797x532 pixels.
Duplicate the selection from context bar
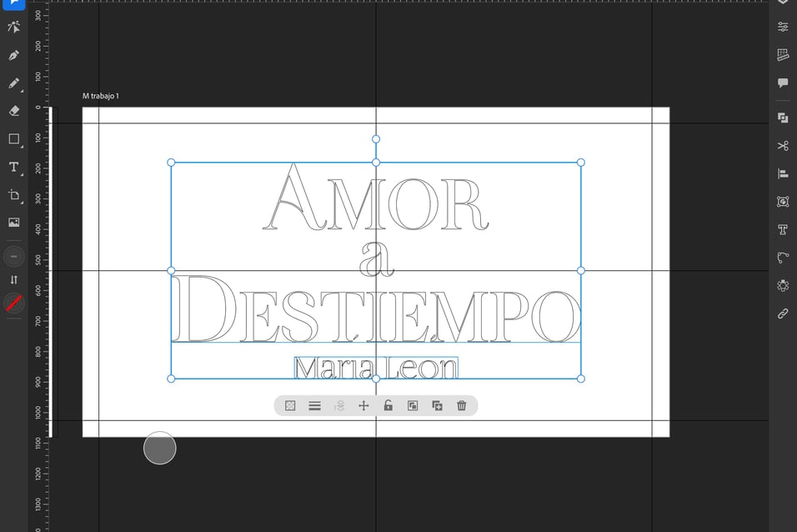point(437,406)
